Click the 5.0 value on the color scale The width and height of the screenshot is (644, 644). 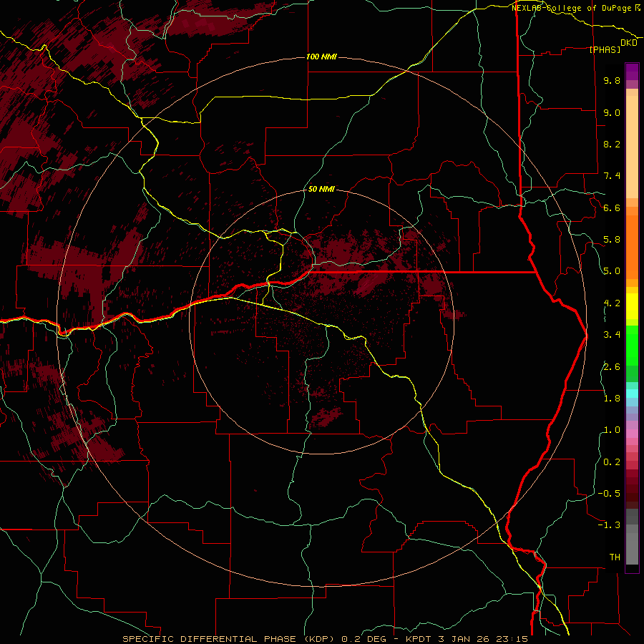[612, 271]
